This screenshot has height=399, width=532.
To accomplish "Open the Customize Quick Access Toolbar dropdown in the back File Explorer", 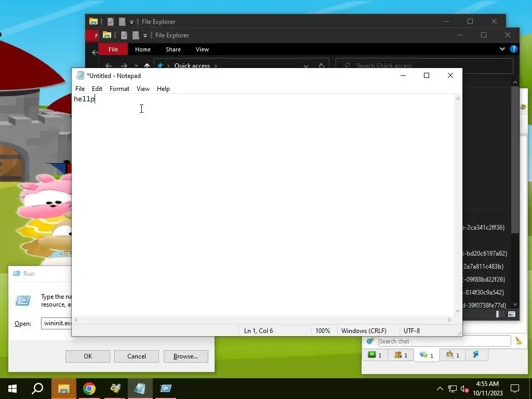I will 131,22.
